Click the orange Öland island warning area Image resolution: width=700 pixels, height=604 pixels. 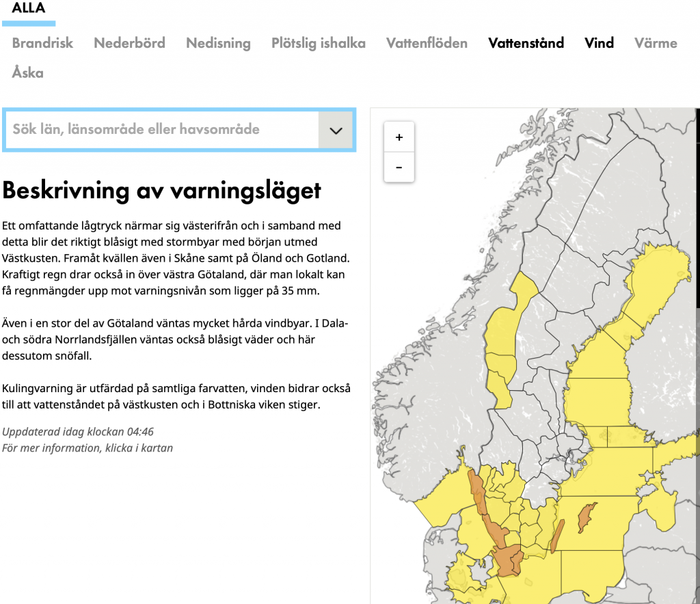(558, 535)
